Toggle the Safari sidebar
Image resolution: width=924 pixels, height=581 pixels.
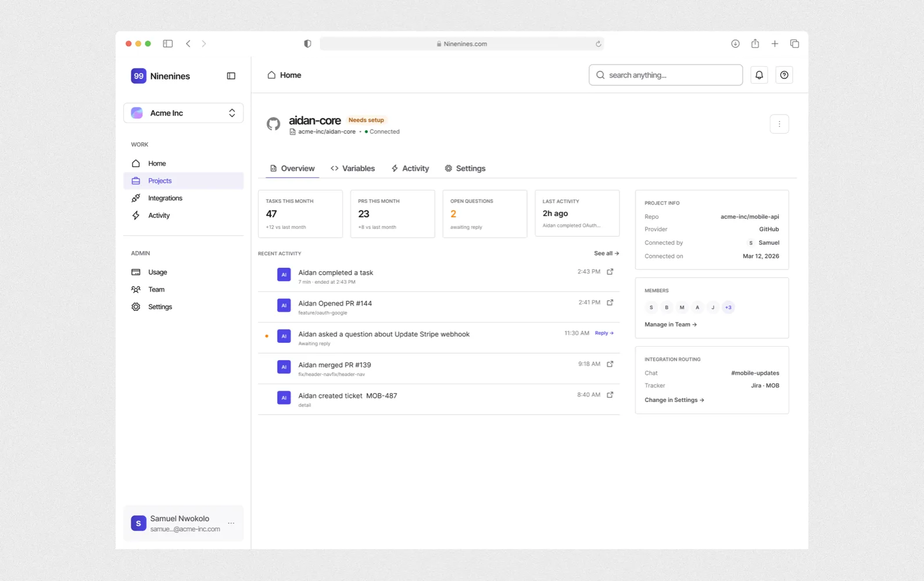click(168, 44)
